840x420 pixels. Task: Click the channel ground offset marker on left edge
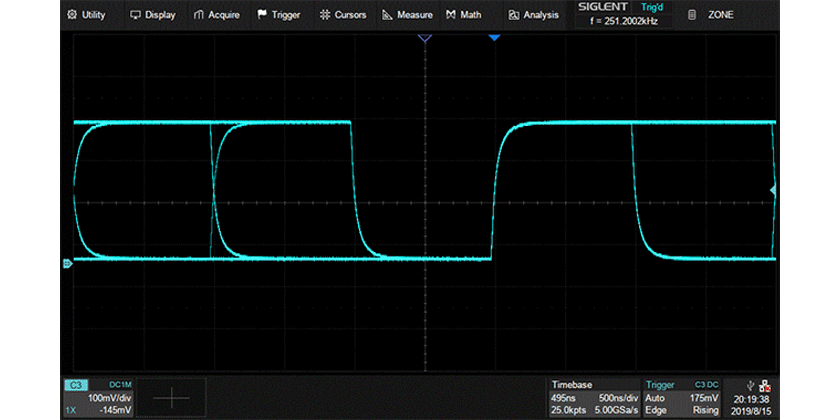(x=67, y=263)
